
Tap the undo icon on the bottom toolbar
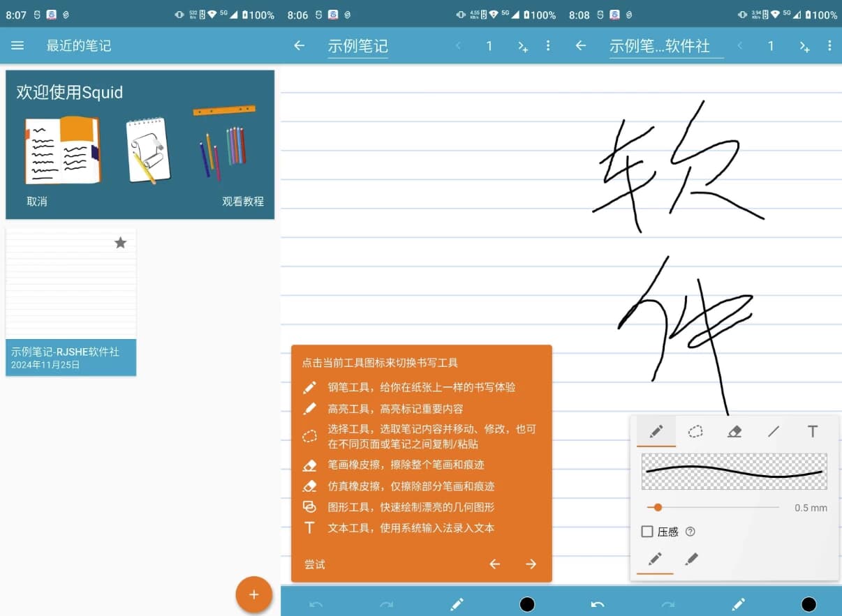click(x=316, y=604)
